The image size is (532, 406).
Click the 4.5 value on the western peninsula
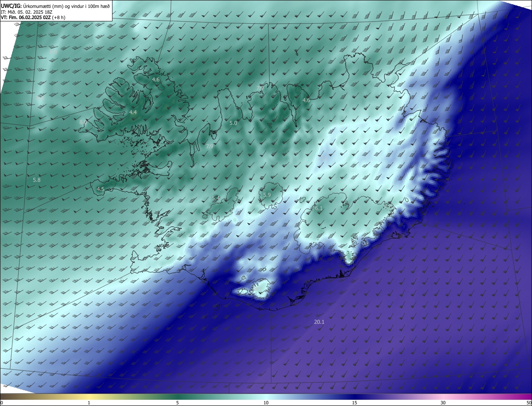[100, 189]
